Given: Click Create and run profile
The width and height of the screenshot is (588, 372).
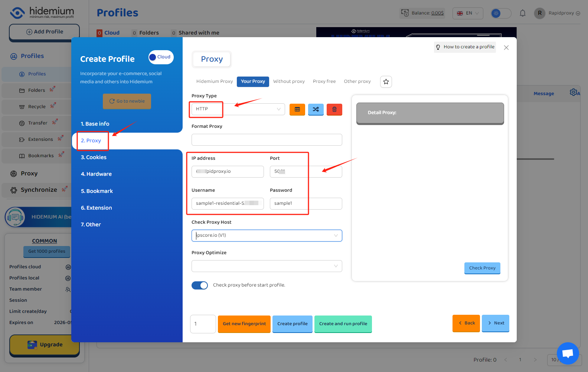Looking at the screenshot, I should [x=343, y=324].
